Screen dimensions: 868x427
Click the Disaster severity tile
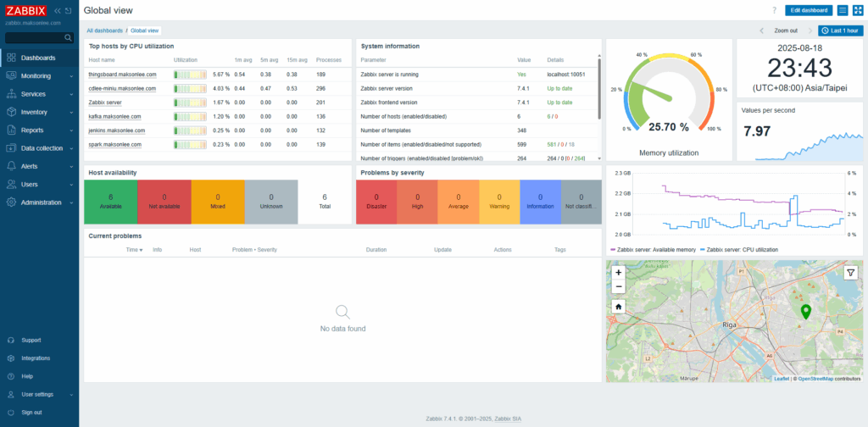click(376, 202)
